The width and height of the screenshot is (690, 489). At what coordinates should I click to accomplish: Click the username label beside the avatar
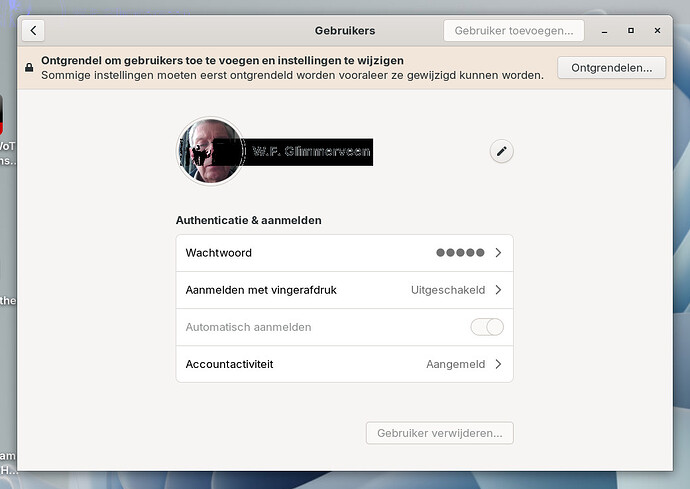(312, 151)
